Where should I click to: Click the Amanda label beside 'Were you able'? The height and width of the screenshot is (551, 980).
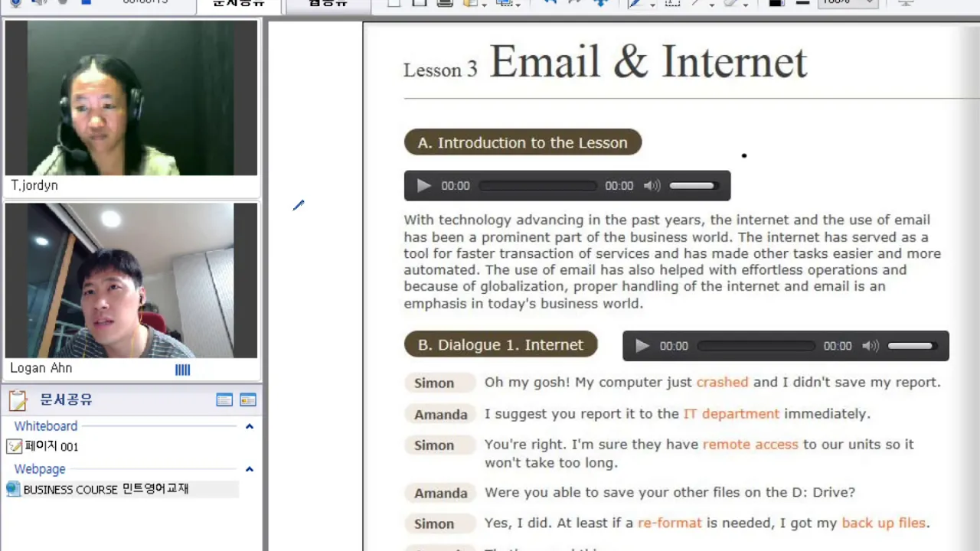(x=440, y=493)
